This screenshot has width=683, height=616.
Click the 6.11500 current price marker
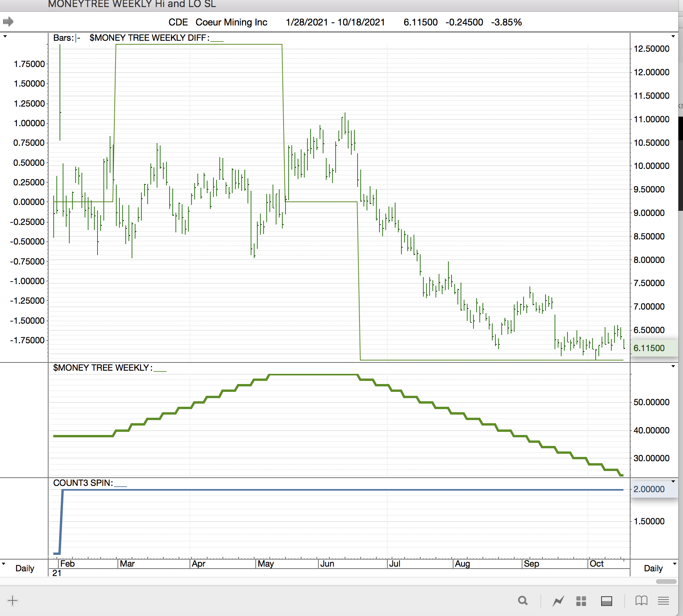(649, 348)
